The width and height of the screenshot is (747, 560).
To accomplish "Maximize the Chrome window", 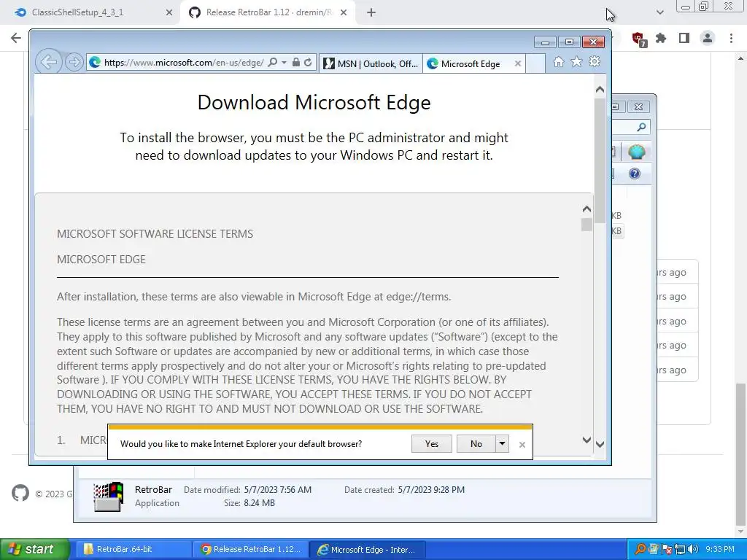I will [x=704, y=6].
